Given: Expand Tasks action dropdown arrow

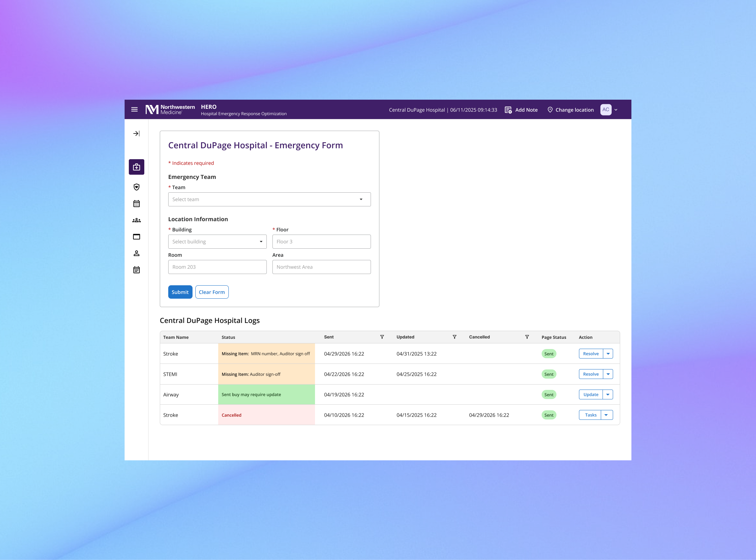Looking at the screenshot, I should pos(606,415).
